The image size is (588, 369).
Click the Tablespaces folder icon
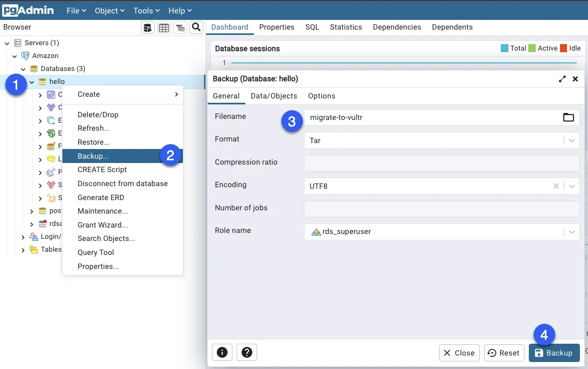(x=34, y=250)
